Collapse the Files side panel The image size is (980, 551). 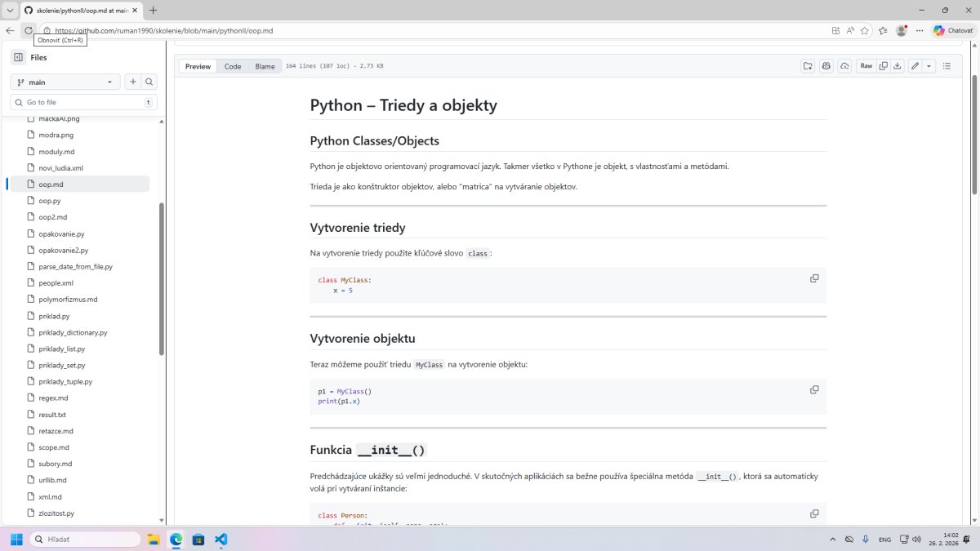[x=18, y=57]
